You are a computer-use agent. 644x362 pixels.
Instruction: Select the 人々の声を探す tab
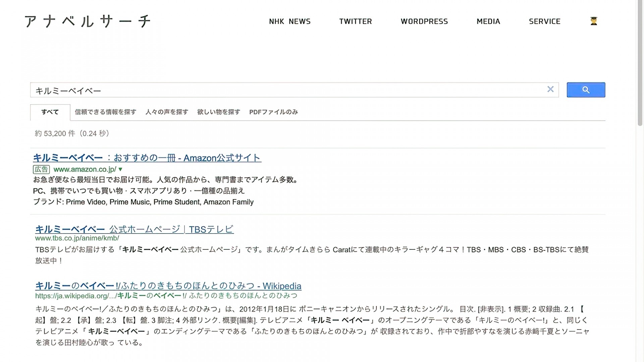(x=167, y=112)
